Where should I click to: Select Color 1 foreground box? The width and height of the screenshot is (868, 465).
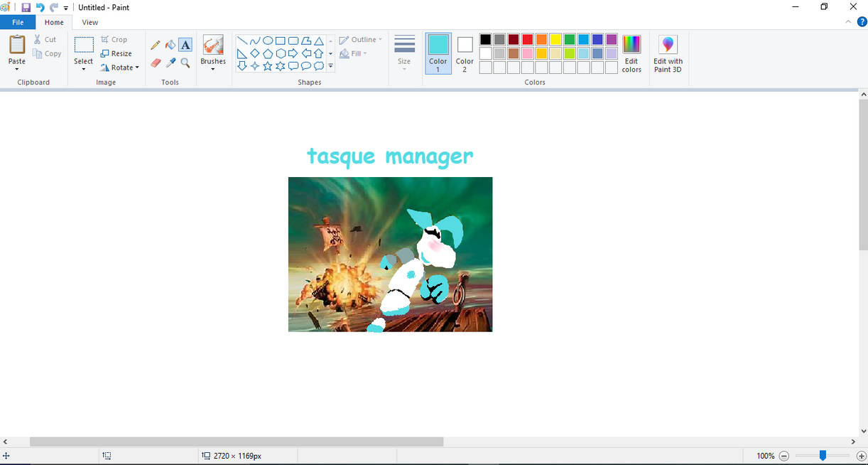(x=438, y=53)
